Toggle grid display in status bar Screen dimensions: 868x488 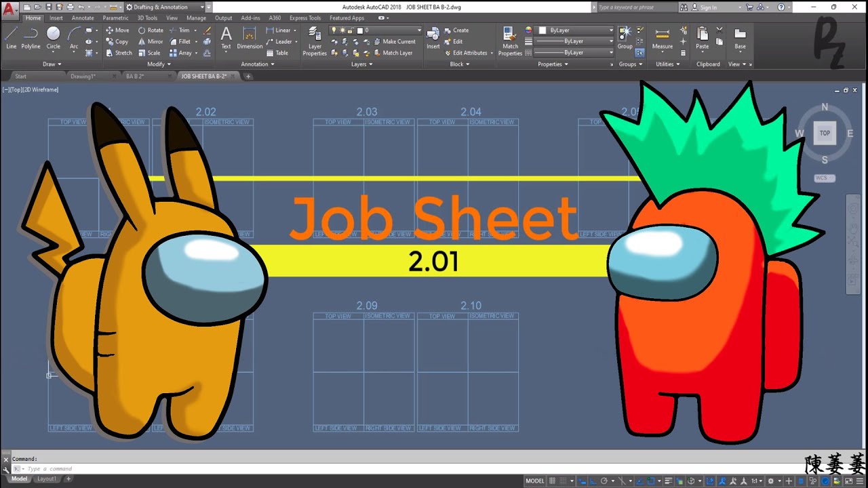coord(553,481)
